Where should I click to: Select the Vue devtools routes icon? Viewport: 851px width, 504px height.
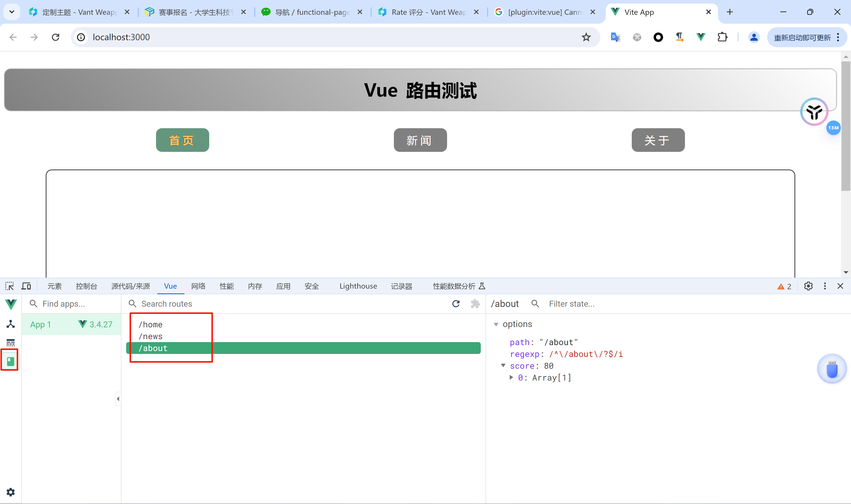(x=10, y=361)
